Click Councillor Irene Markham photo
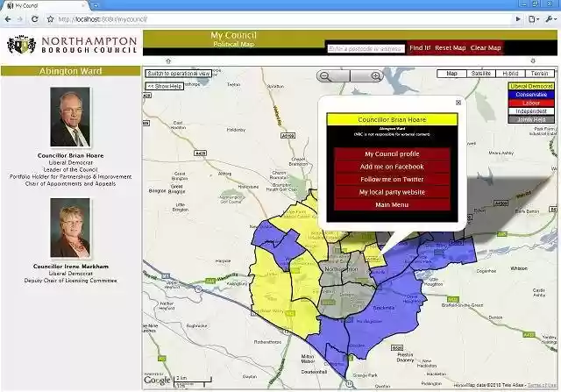561x392 pixels. (x=70, y=228)
